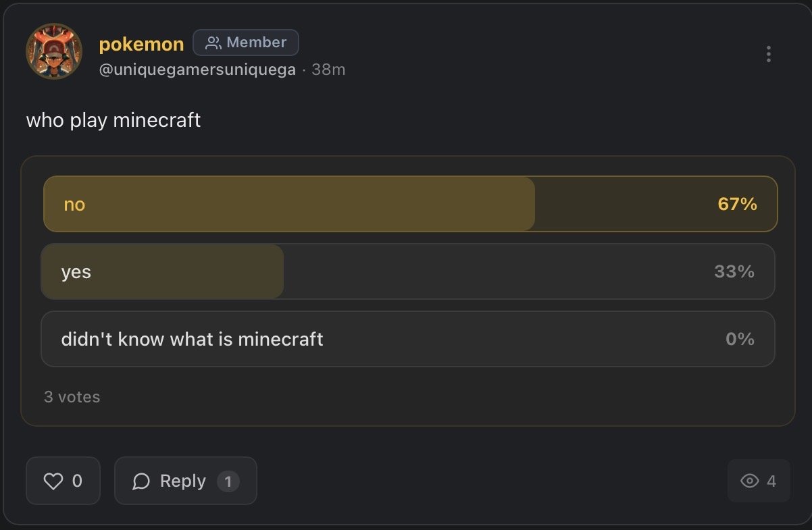This screenshot has height=530, width=812.
Task: Click the view count number 4
Action: [x=771, y=481]
